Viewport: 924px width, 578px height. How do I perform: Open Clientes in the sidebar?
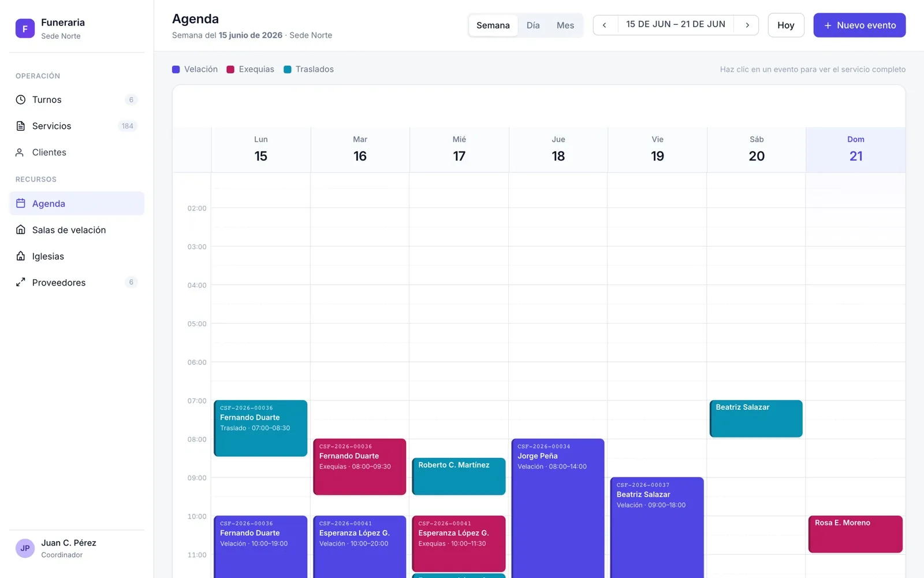click(x=77, y=153)
